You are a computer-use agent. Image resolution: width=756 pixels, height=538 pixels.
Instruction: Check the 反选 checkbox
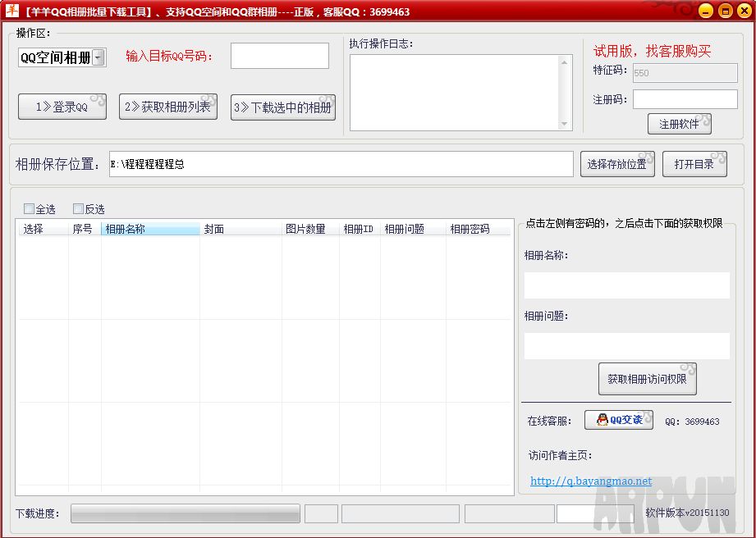(x=78, y=208)
